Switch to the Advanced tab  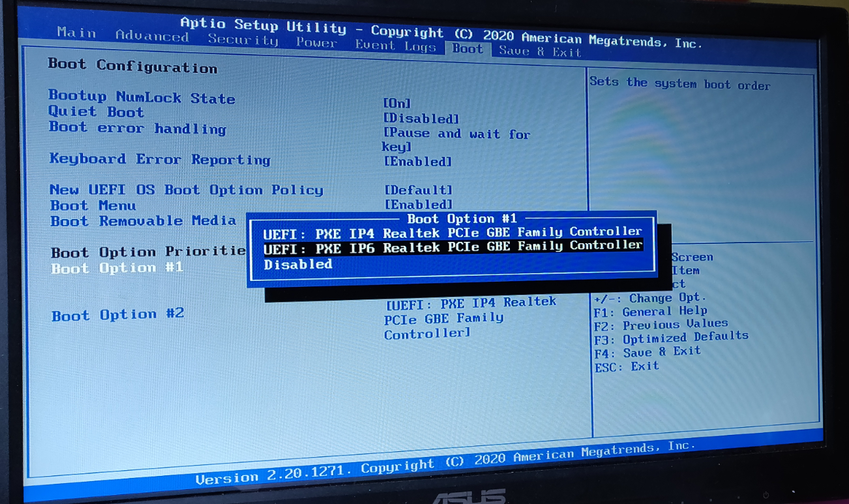[x=152, y=36]
